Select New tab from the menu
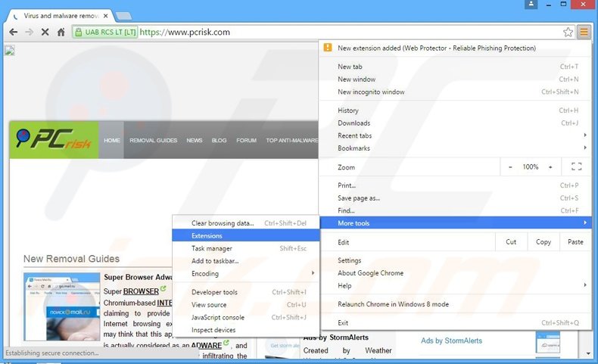This screenshot has width=598, height=364. point(455,67)
